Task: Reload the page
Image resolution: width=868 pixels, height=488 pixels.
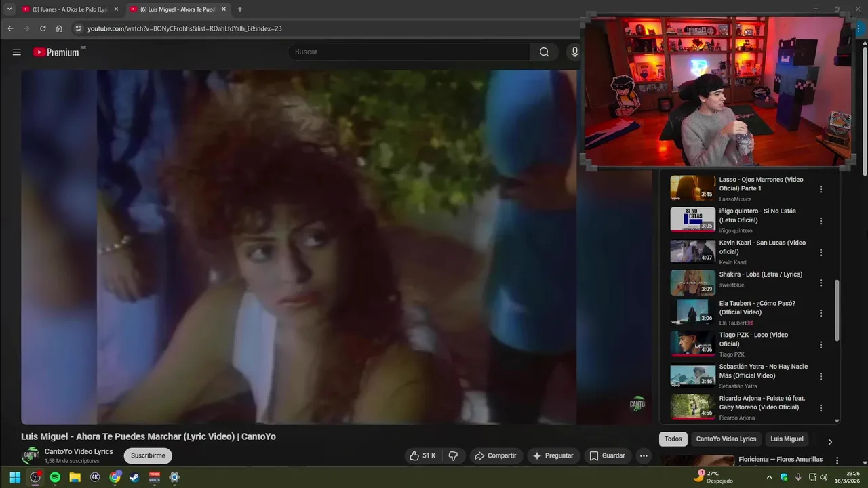Action: [43, 28]
